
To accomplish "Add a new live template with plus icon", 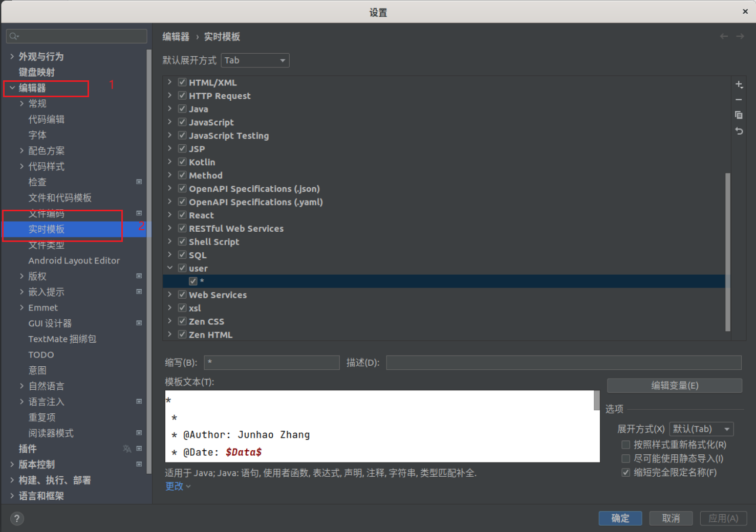I will point(739,84).
